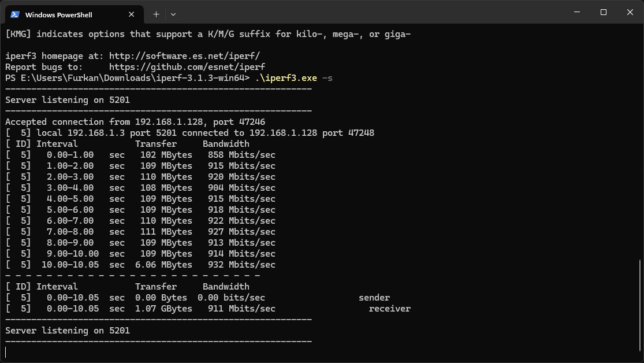The height and width of the screenshot is (363, 644).
Task: Click the 922 Mbits/sec bandwidth value
Action: pyautogui.click(x=241, y=221)
